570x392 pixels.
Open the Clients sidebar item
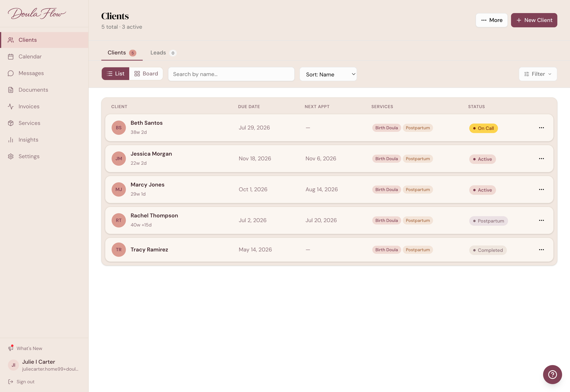pos(44,40)
